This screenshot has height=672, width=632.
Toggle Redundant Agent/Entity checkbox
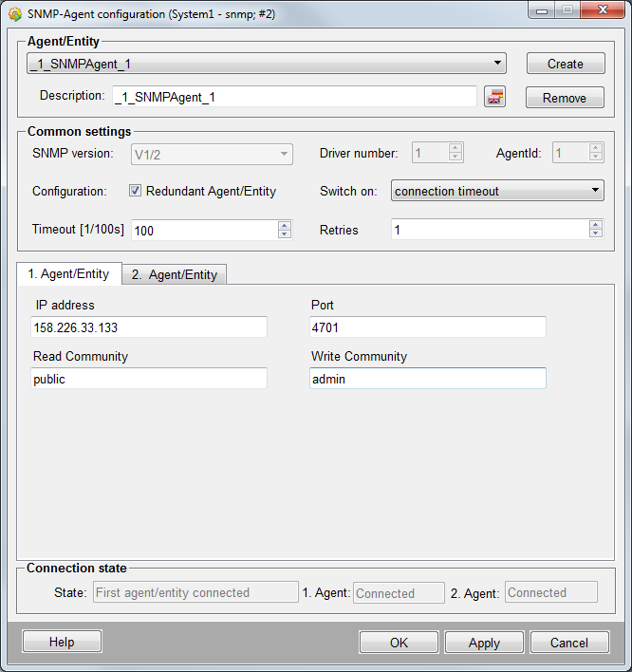pos(136,191)
